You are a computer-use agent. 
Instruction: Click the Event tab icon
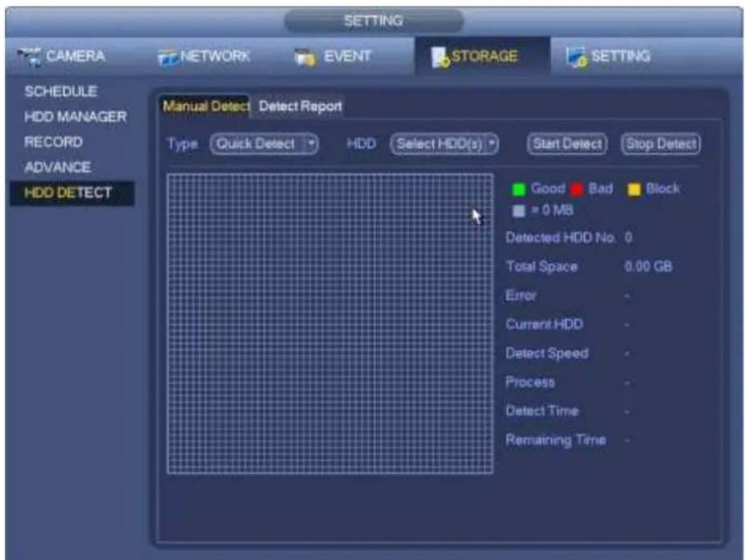click(305, 57)
